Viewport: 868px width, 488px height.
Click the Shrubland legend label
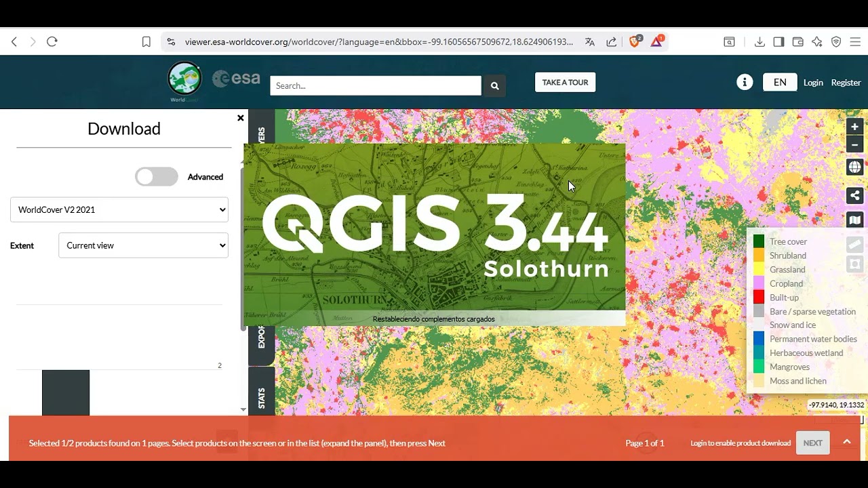point(788,256)
